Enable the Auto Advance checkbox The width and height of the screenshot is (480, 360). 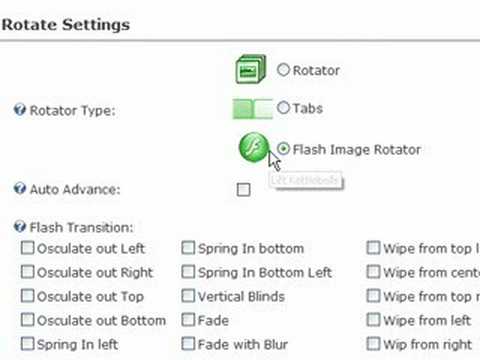[243, 190]
